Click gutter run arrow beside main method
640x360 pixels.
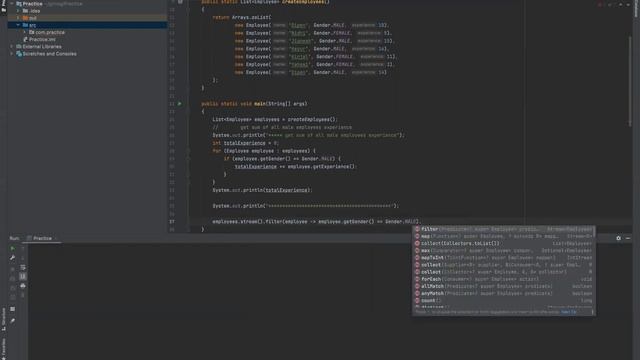click(x=180, y=104)
